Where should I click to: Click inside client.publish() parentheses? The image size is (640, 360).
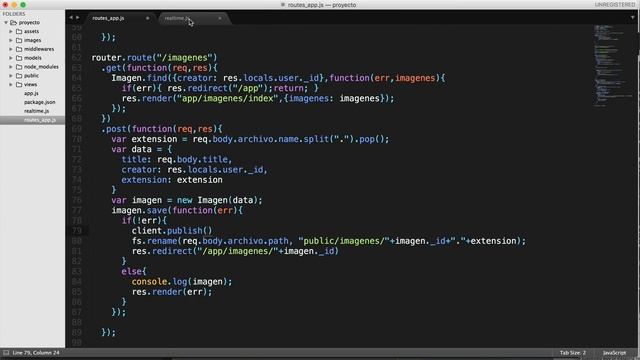pyautogui.click(x=208, y=231)
